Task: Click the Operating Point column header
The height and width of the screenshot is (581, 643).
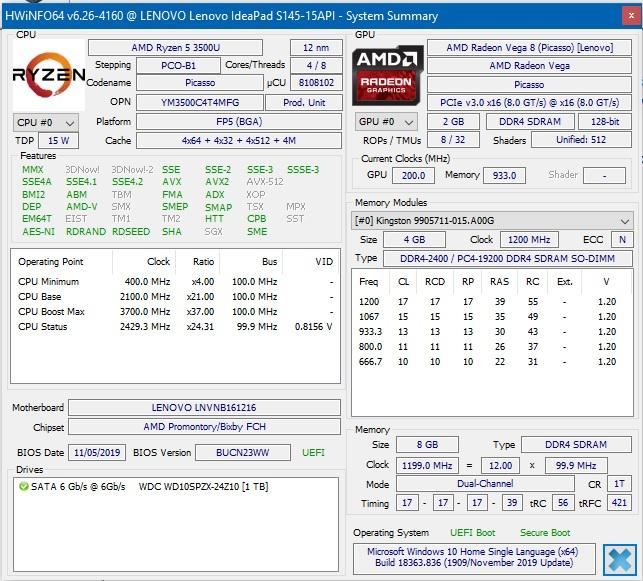Action: click(x=50, y=262)
